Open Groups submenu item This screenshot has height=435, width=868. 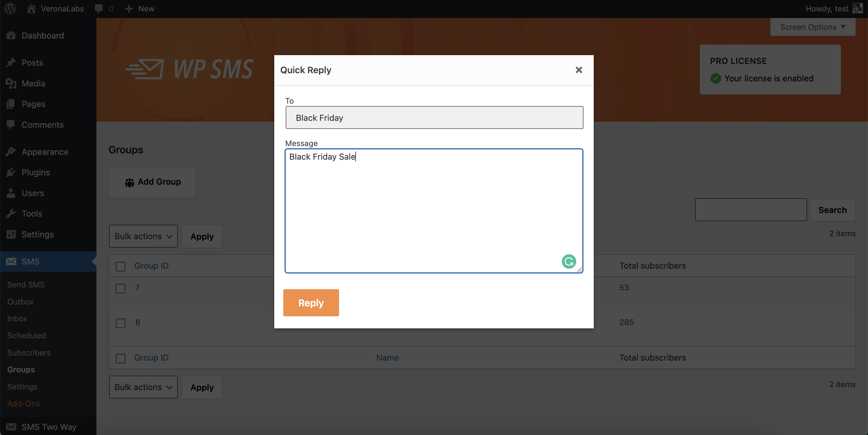[x=21, y=369]
